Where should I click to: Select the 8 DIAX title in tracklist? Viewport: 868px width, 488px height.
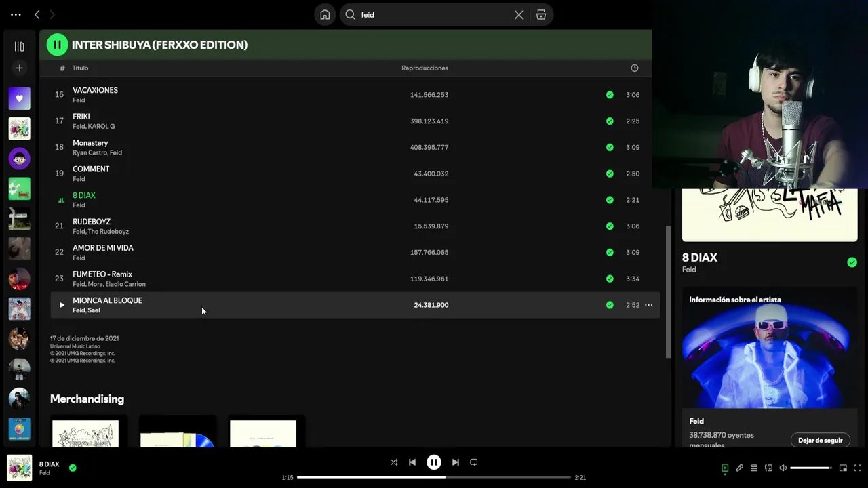(x=84, y=195)
